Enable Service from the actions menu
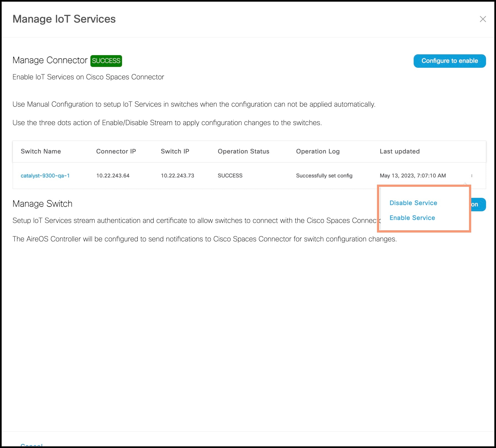 tap(412, 218)
